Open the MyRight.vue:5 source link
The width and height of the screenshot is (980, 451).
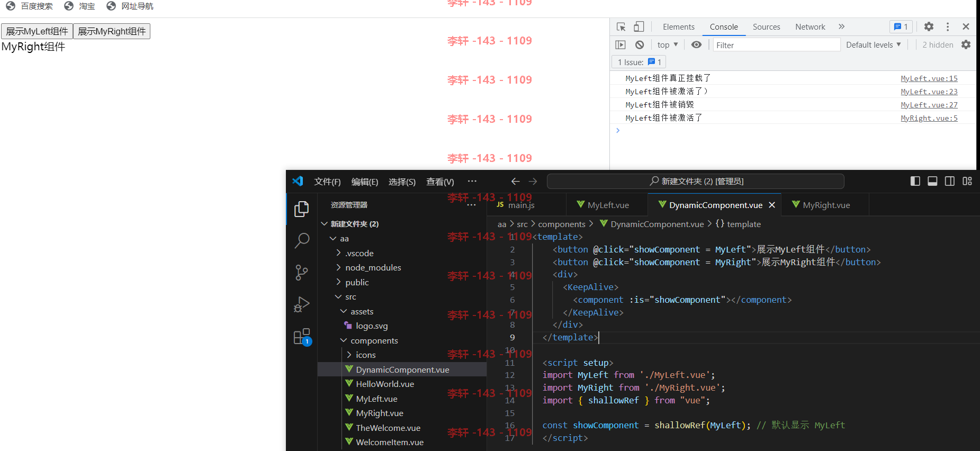[929, 118]
